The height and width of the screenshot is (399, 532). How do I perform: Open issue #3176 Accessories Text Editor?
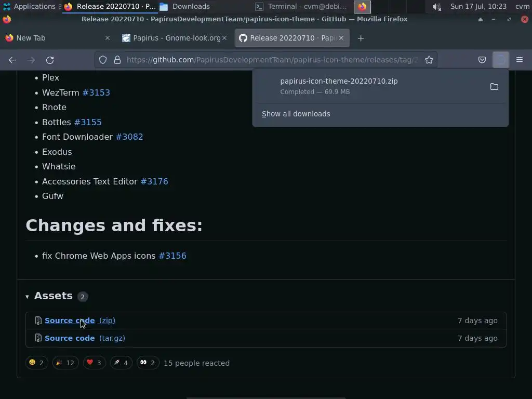coord(154,181)
